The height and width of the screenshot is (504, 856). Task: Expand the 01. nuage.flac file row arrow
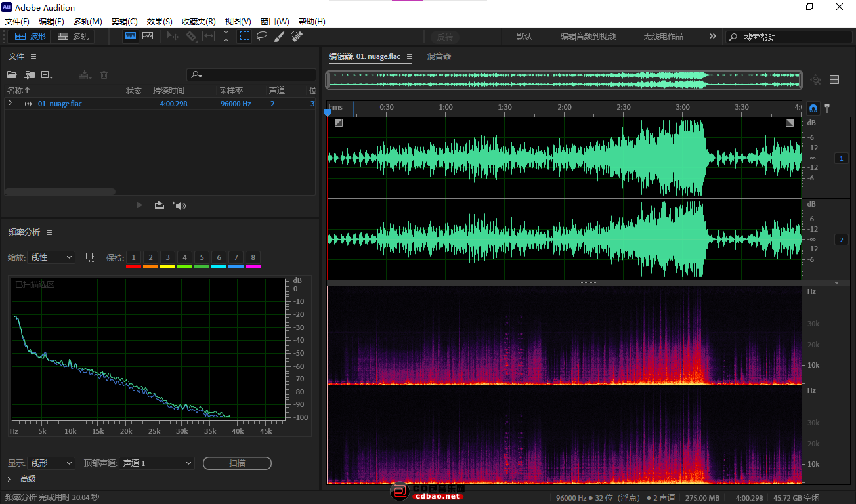(x=10, y=104)
